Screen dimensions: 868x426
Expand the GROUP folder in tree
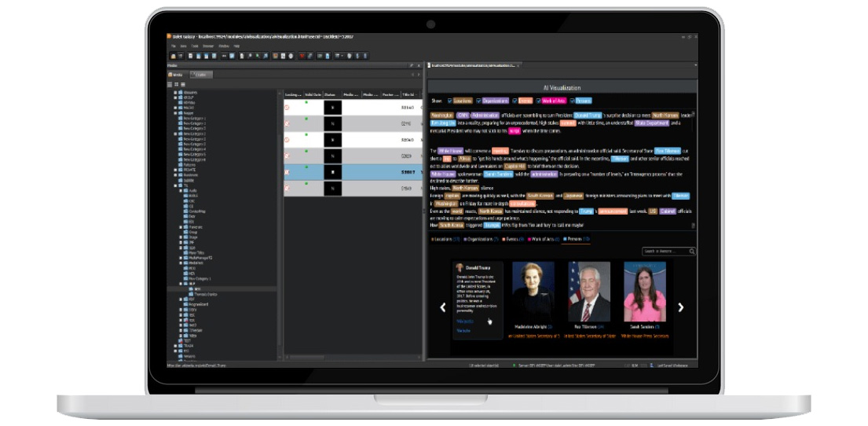pyautogui.click(x=175, y=97)
